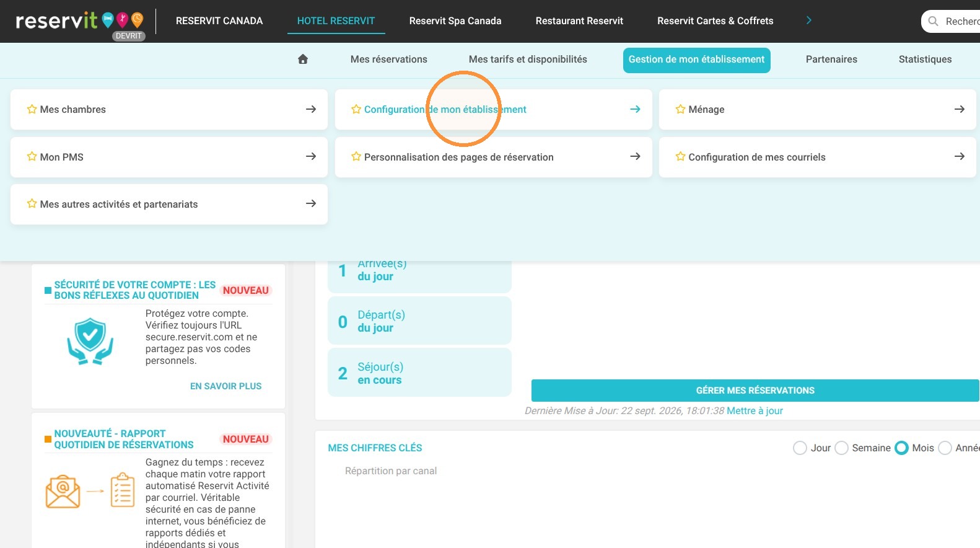The height and width of the screenshot is (548, 980).
Task: Open the Mes réservations menu
Action: click(389, 60)
